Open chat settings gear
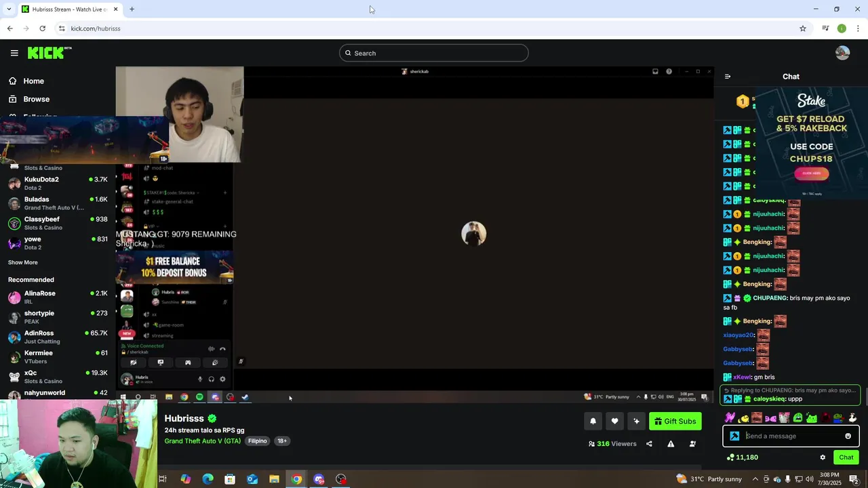The image size is (868, 488). point(823,457)
